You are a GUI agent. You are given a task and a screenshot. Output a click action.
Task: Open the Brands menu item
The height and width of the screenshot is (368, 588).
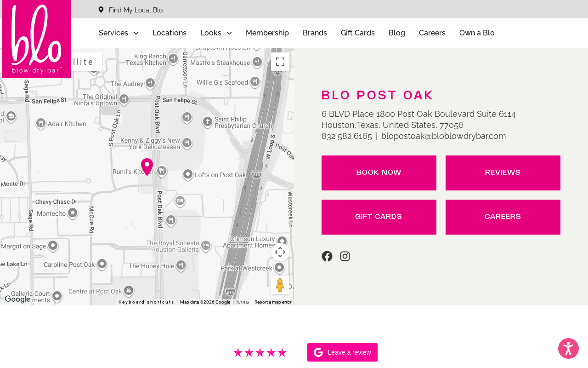point(315,33)
